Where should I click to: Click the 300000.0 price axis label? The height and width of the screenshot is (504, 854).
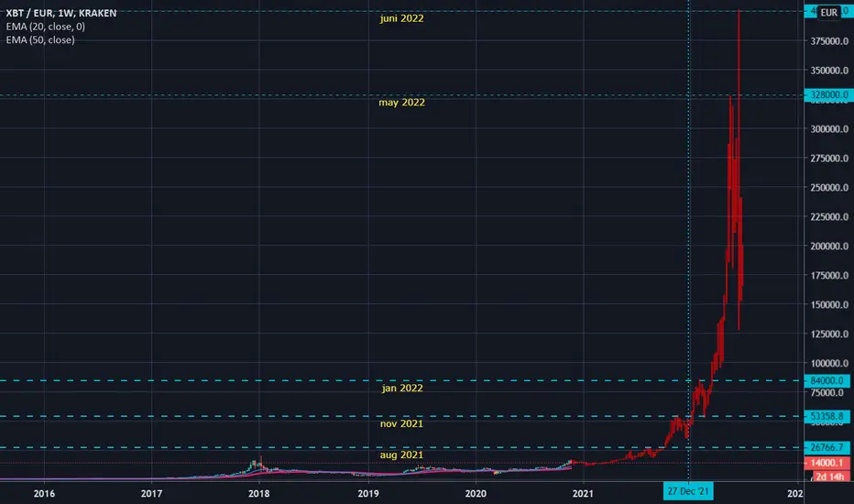[829, 129]
